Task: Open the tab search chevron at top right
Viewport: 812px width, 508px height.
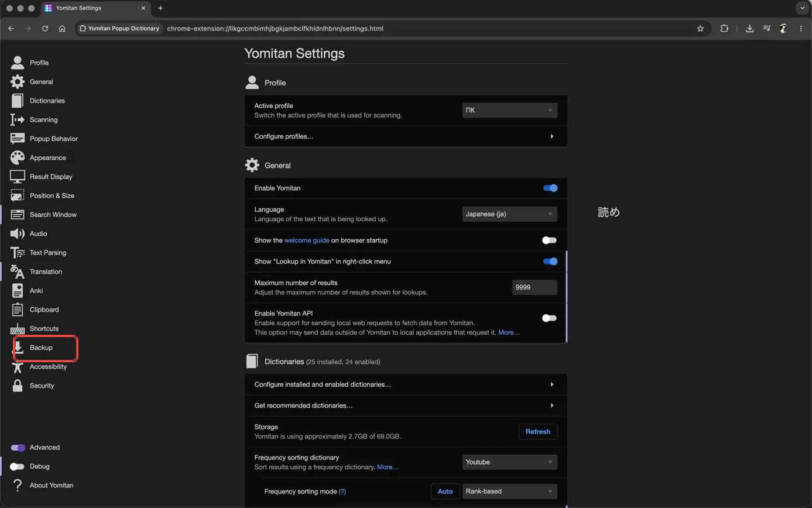Action: point(802,8)
